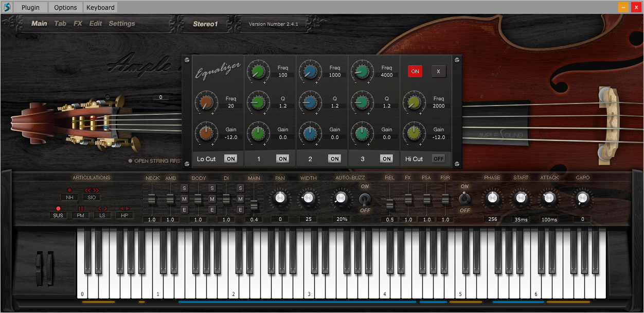The image size is (644, 313).
Task: Toggle the red Equalizer ON button
Action: pyautogui.click(x=415, y=72)
